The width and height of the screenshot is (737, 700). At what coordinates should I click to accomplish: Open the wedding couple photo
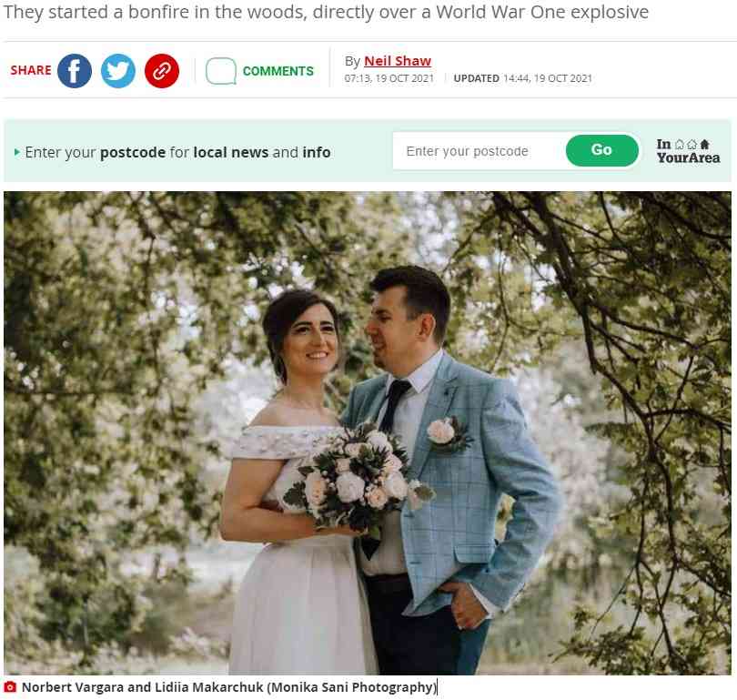click(x=368, y=432)
